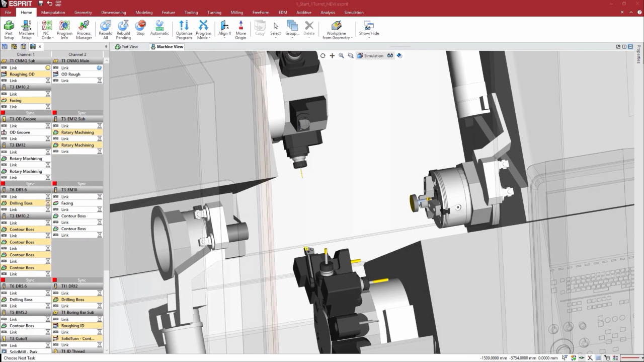Select the OD Rough operation in Channel 2

tap(77, 74)
